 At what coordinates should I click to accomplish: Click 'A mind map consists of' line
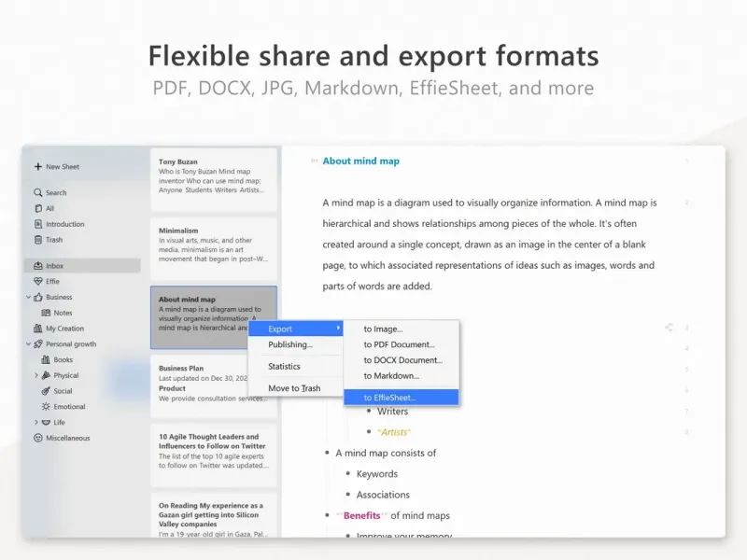click(x=386, y=453)
